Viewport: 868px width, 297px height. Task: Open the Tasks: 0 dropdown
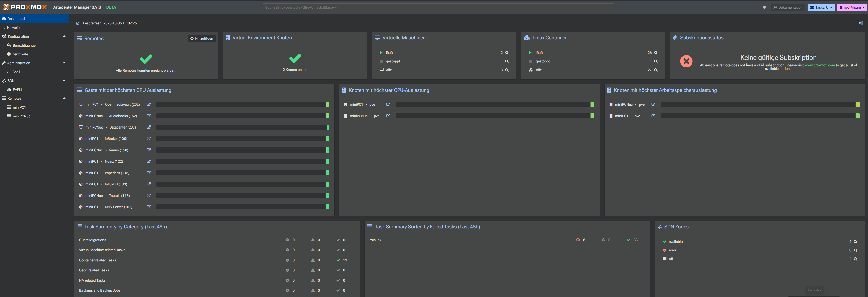pyautogui.click(x=820, y=7)
